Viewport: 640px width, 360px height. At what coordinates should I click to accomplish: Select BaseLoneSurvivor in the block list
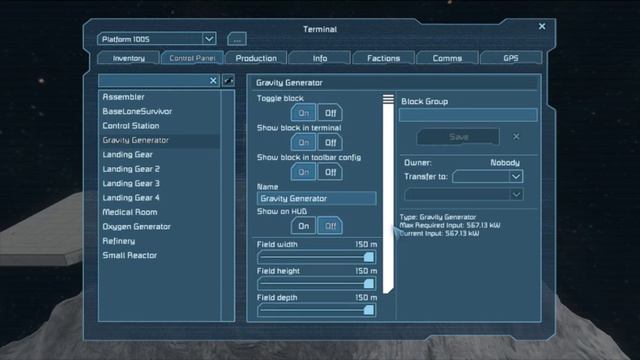pos(159,111)
